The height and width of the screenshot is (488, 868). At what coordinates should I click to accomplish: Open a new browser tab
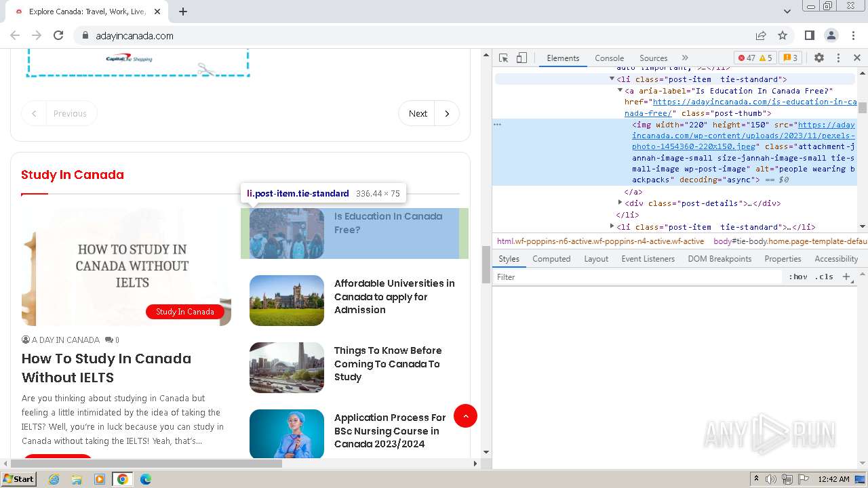coord(182,12)
